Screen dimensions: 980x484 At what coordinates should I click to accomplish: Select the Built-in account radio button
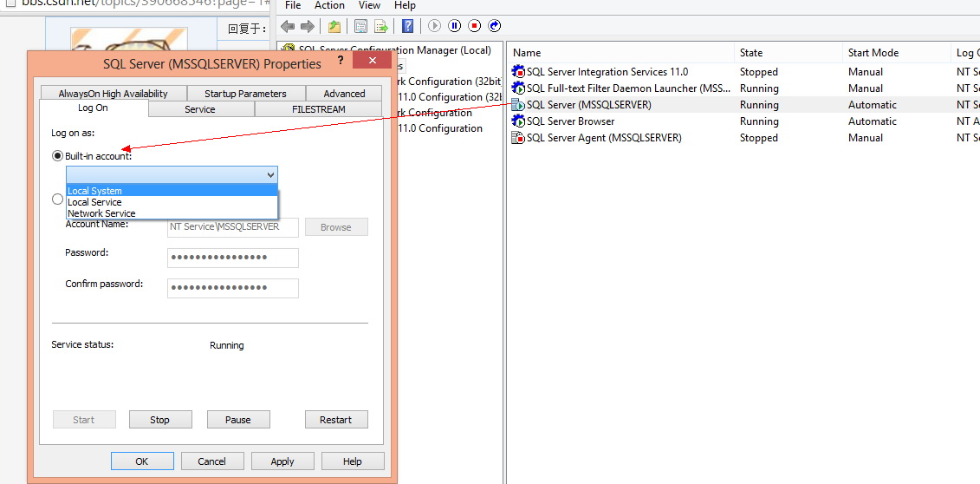[57, 156]
